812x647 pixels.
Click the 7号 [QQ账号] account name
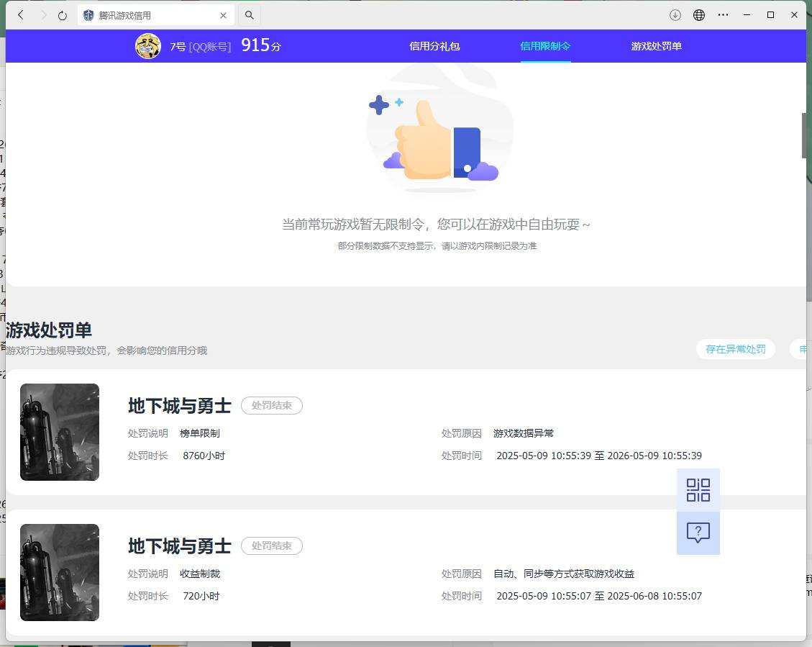[201, 47]
